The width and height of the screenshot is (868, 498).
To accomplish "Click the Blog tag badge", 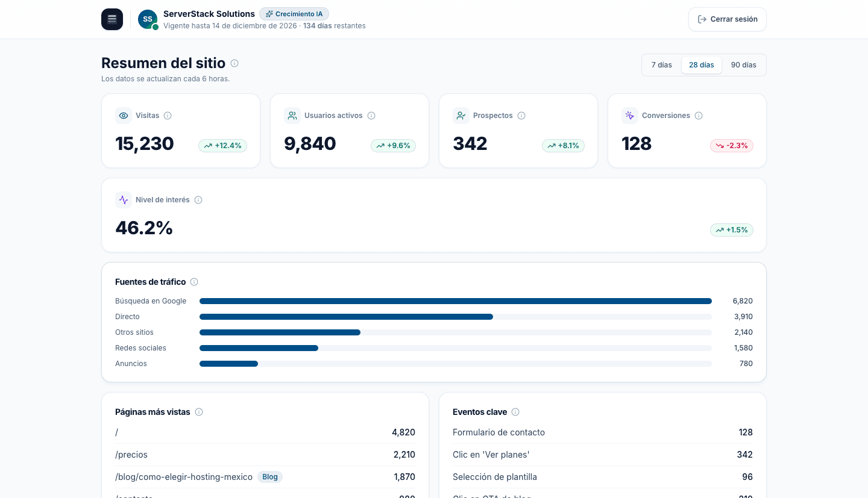I will (270, 477).
